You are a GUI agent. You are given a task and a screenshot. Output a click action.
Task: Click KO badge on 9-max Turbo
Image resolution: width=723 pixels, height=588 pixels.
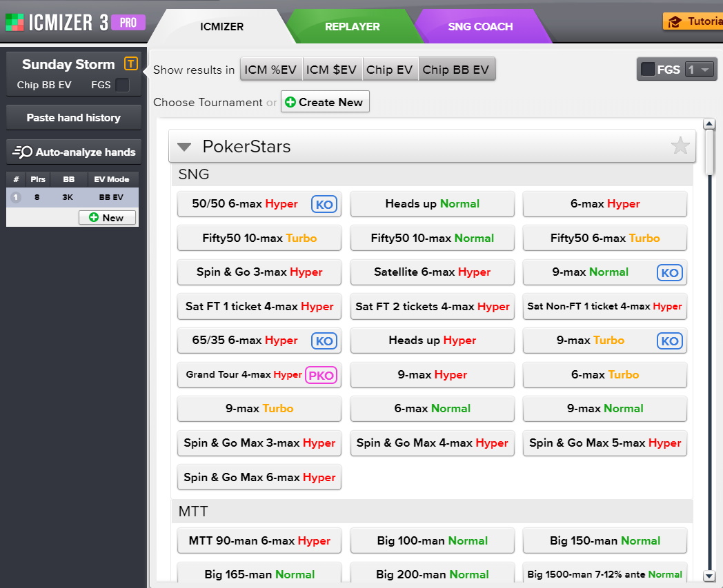click(x=669, y=341)
